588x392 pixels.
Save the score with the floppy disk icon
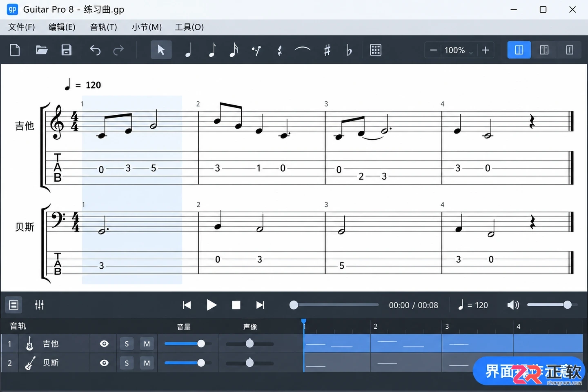pos(67,50)
